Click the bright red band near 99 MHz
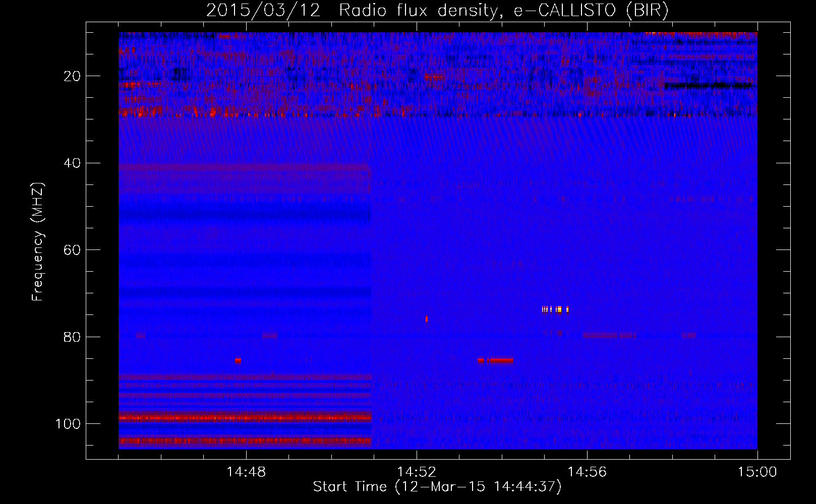 245,418
